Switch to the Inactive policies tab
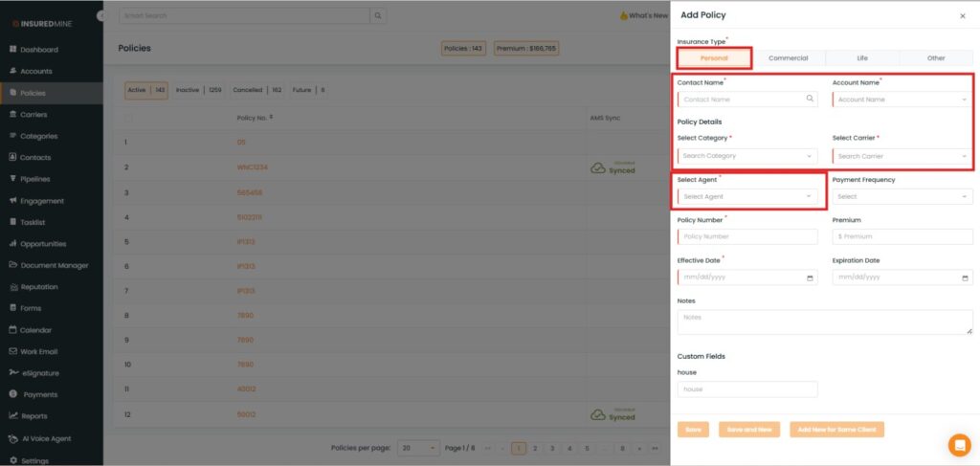 coord(198,90)
